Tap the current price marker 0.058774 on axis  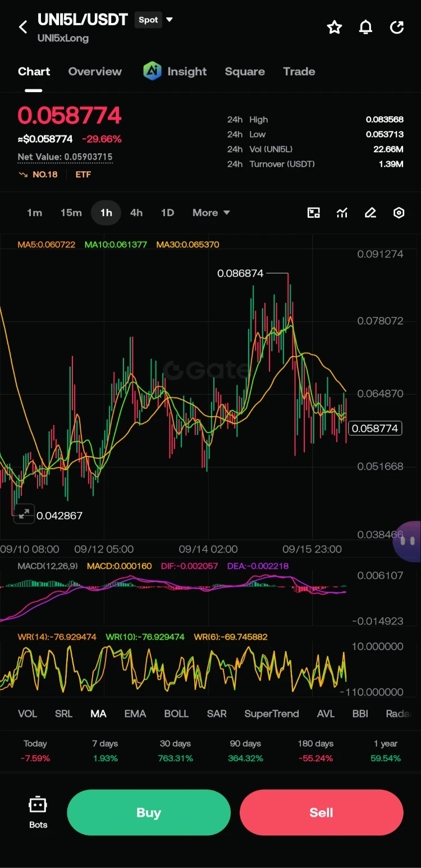(x=376, y=428)
